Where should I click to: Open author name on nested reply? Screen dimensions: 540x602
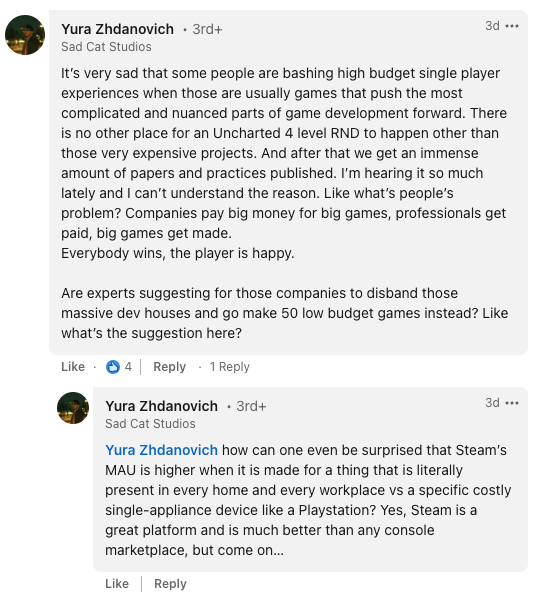tap(162, 406)
